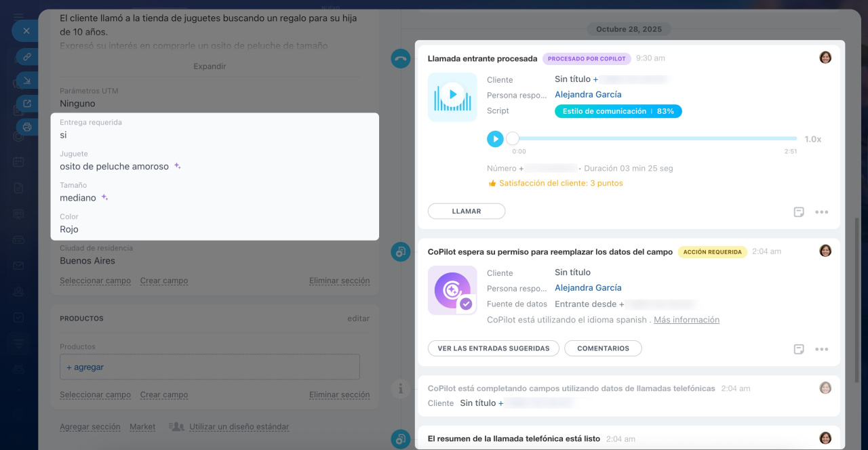The height and width of the screenshot is (450, 868).
Task: Close the side panel with X button
Action: click(x=26, y=31)
